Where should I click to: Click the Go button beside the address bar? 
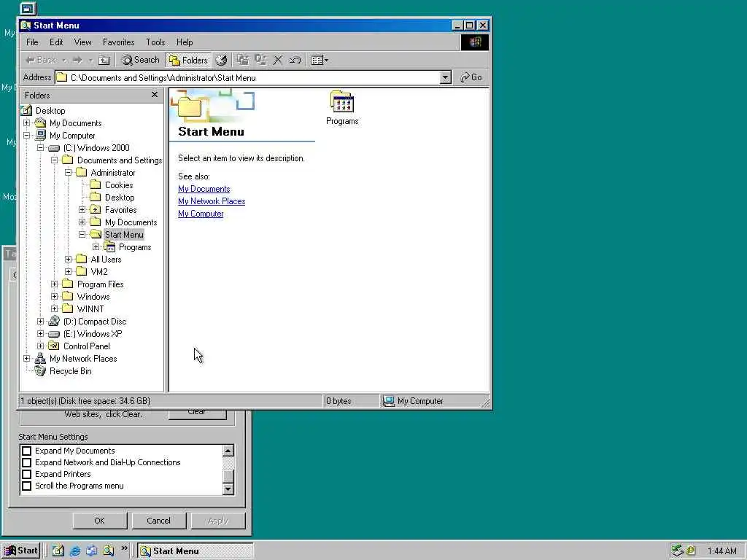tap(471, 77)
